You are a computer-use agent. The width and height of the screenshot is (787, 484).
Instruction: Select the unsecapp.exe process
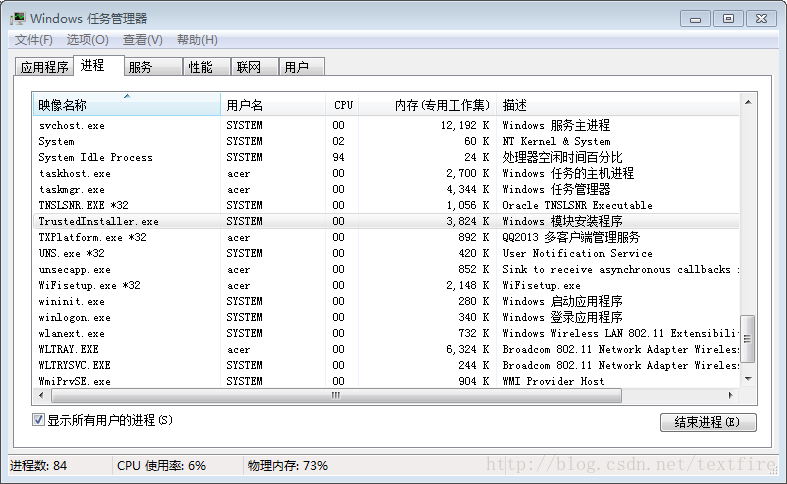75,270
